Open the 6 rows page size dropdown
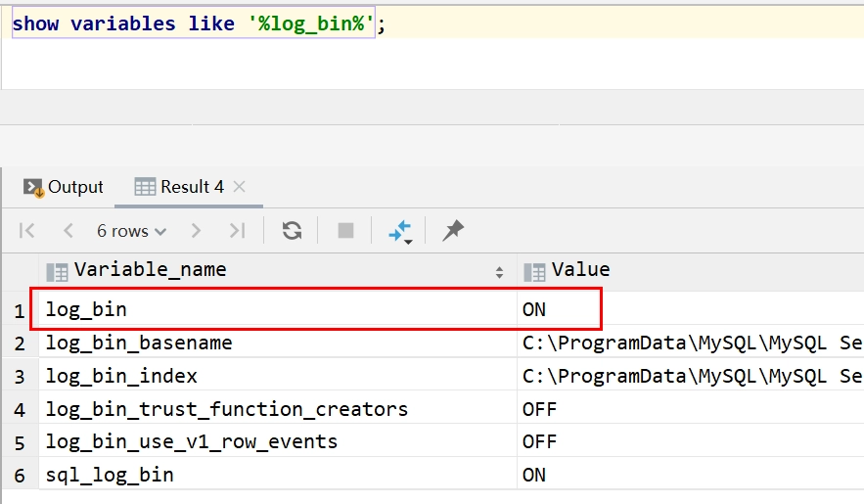The image size is (864, 504). pos(132,231)
